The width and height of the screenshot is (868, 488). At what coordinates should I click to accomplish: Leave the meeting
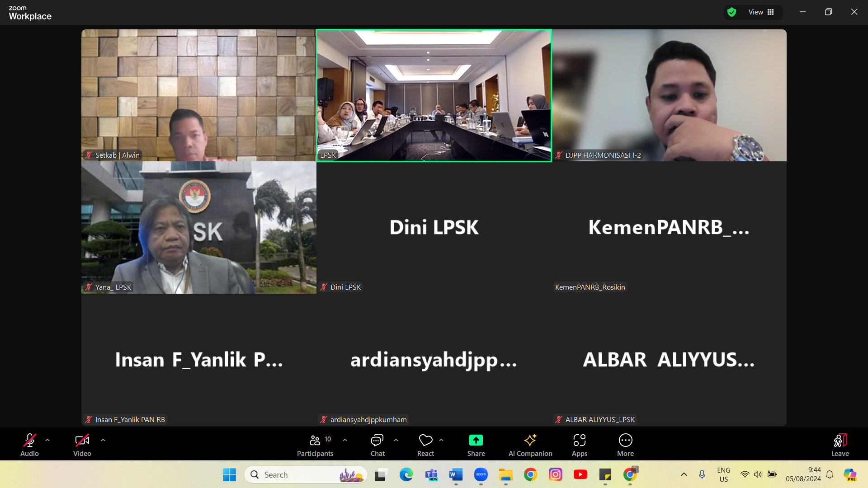(x=840, y=445)
